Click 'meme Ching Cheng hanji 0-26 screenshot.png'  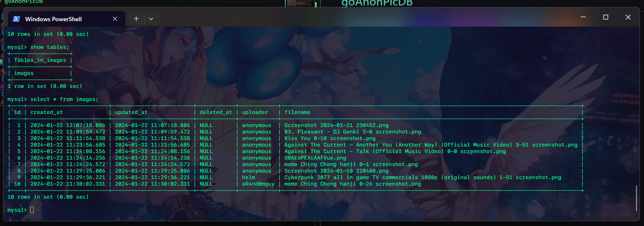353,184
